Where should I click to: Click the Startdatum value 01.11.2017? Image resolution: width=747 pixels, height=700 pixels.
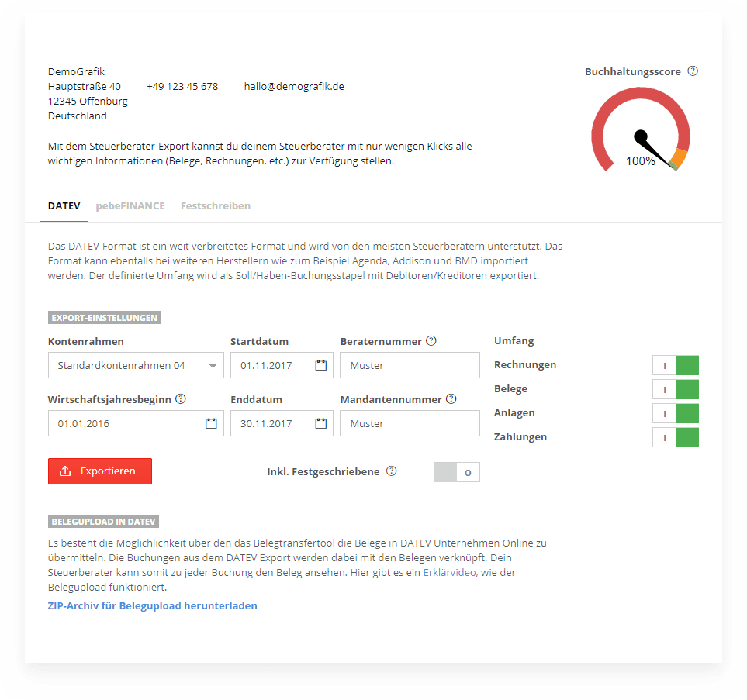pyautogui.click(x=266, y=365)
